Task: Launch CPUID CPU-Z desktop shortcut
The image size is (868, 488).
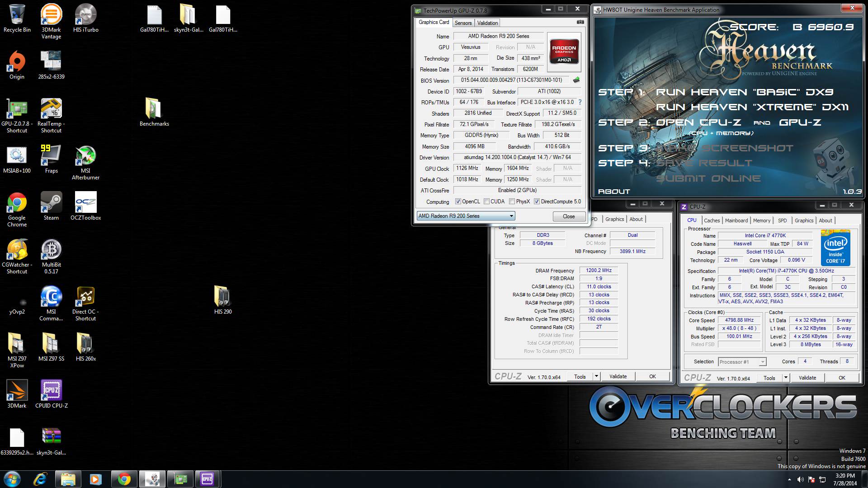Action: click(x=51, y=394)
